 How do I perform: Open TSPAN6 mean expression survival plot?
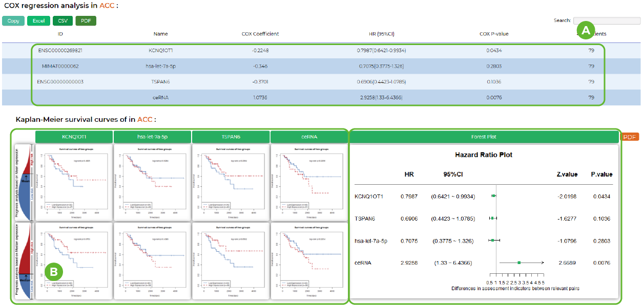coord(231,182)
